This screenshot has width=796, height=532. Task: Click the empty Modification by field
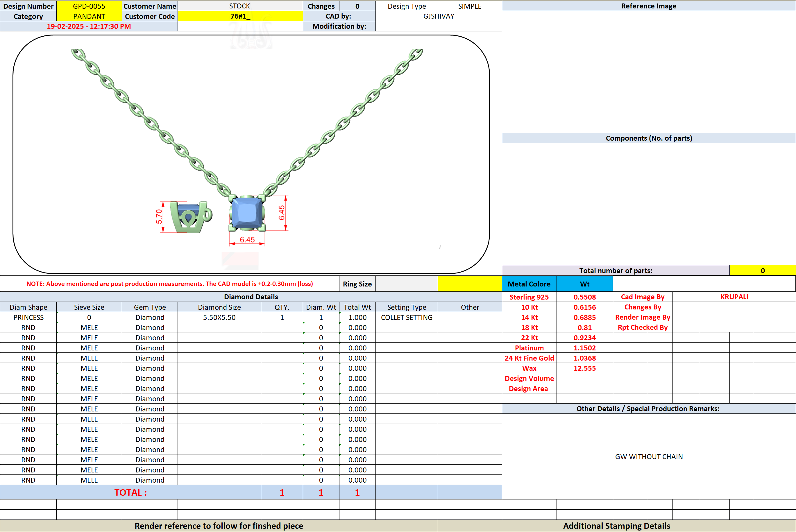[x=438, y=26]
